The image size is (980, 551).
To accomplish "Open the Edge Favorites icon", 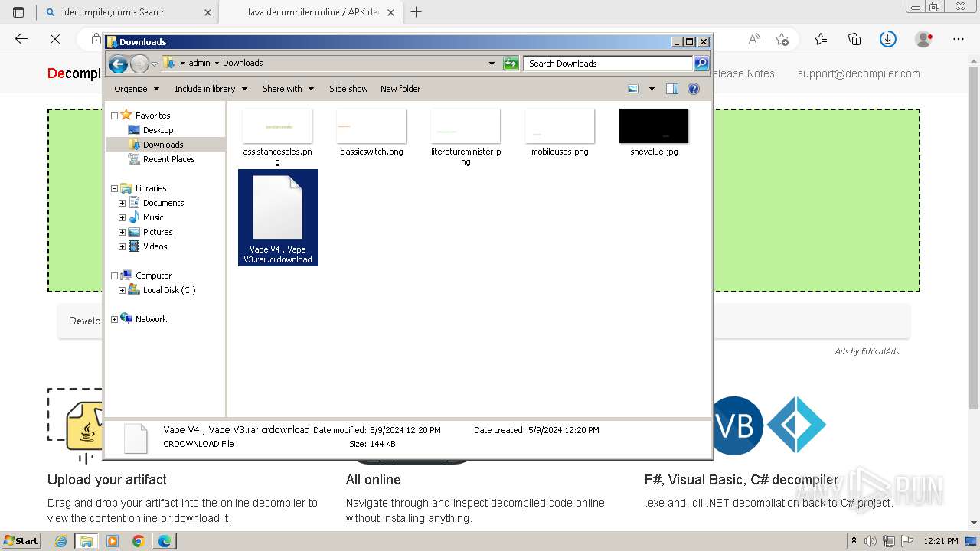I will point(821,39).
